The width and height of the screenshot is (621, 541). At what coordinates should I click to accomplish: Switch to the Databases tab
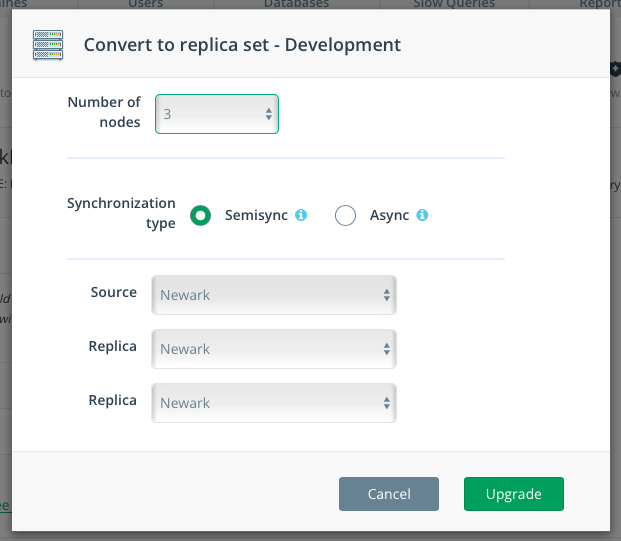(x=297, y=4)
